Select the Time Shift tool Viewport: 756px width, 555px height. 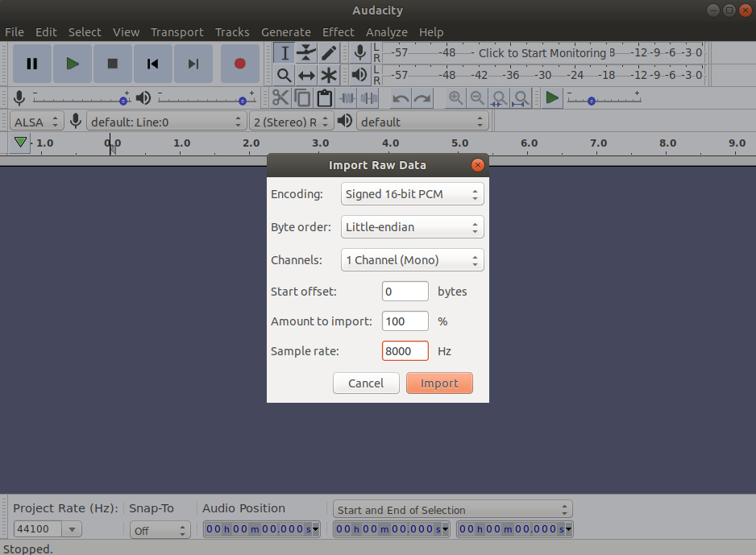pos(306,75)
